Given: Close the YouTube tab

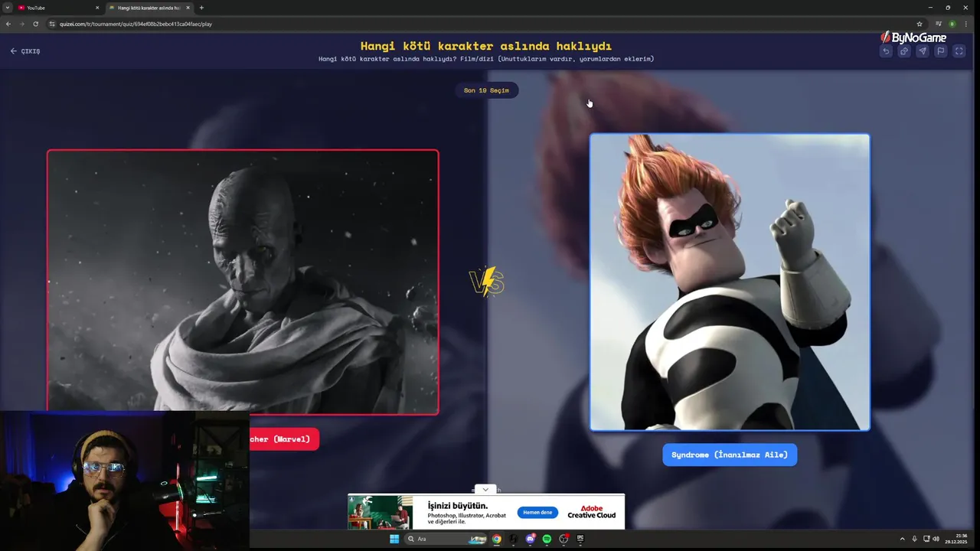Looking at the screenshot, I should click(x=97, y=8).
